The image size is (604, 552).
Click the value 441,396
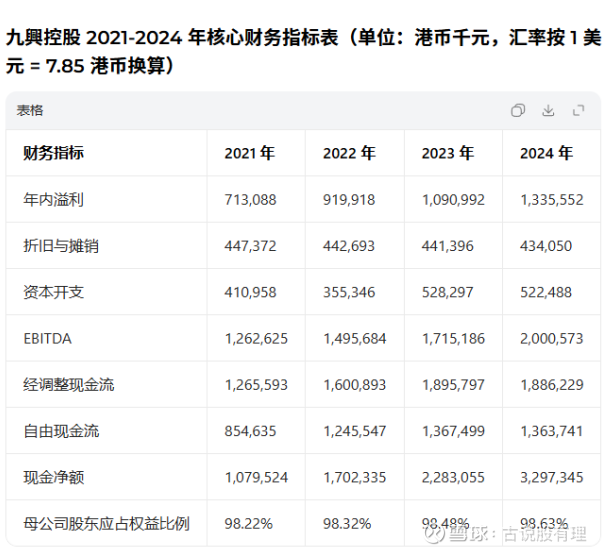(x=447, y=246)
